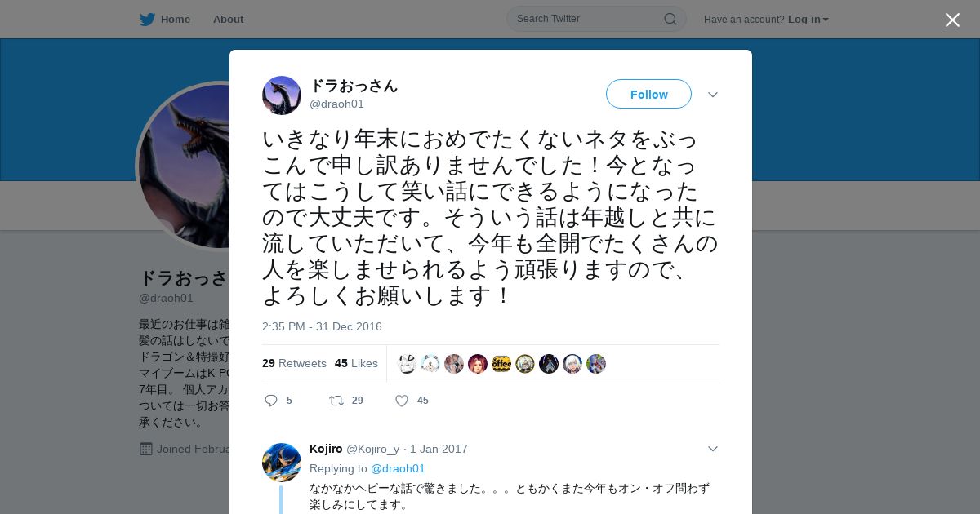
Task: Click the search magnifier icon
Action: point(670,19)
